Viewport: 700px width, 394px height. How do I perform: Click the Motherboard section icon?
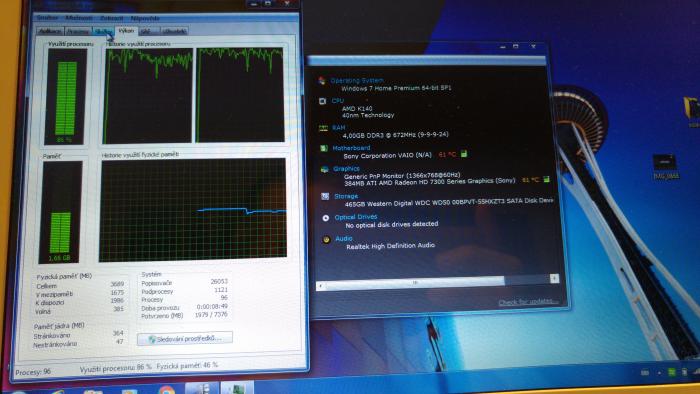pyautogui.click(x=324, y=148)
